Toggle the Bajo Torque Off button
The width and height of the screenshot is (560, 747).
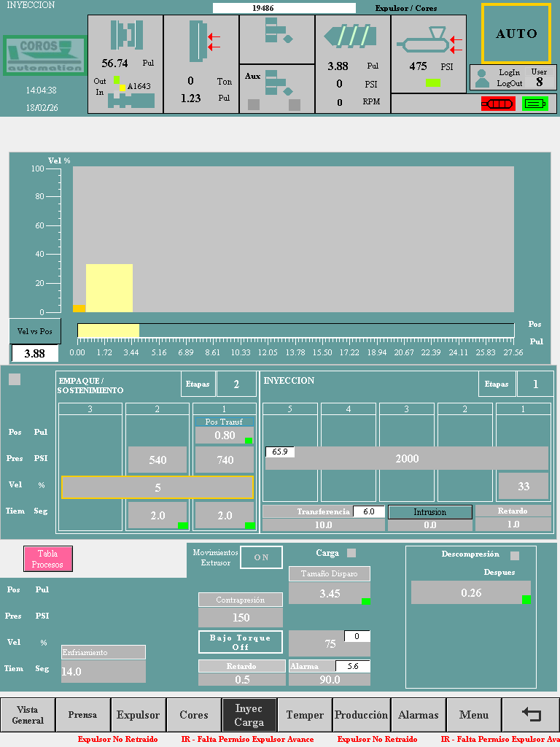(241, 642)
